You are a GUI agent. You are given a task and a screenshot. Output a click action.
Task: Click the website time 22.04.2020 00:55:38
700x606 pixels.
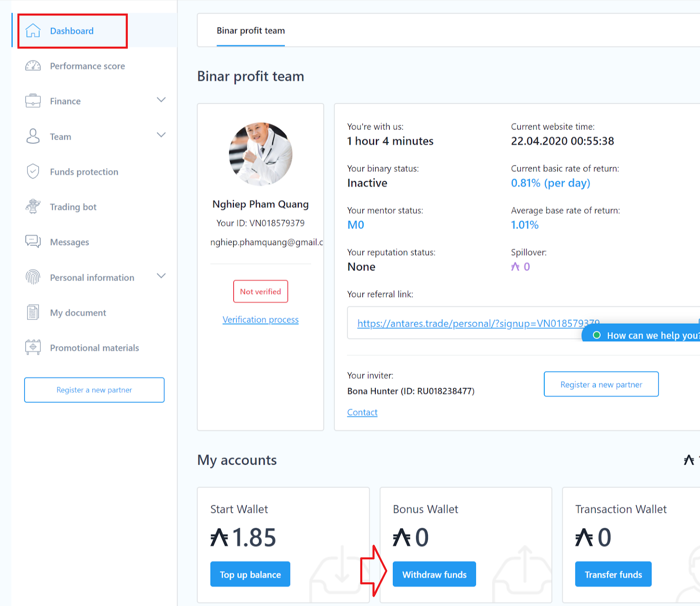(563, 141)
